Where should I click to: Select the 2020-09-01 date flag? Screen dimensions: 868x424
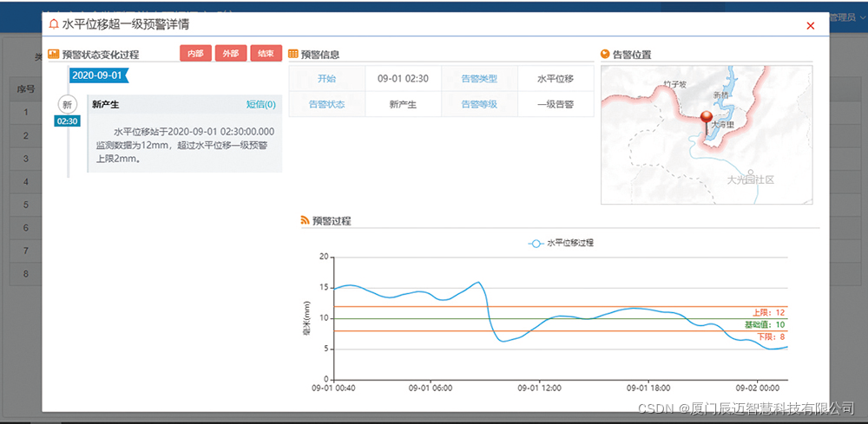[99, 75]
